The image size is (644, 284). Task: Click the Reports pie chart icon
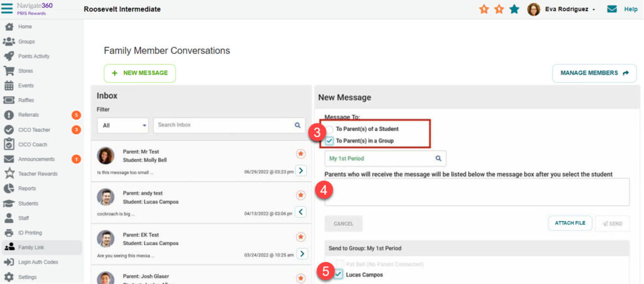pyautogui.click(x=9, y=188)
